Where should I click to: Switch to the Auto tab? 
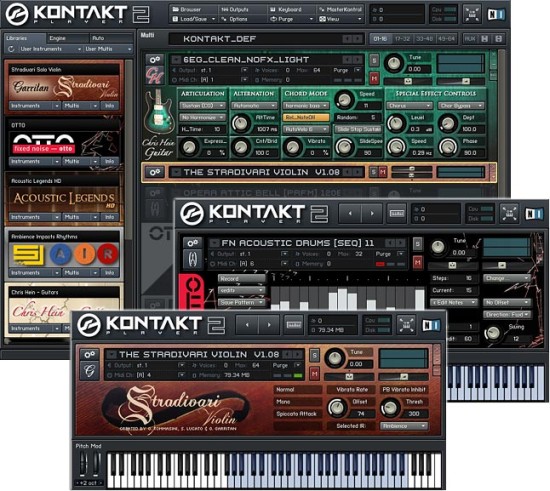(x=110, y=38)
